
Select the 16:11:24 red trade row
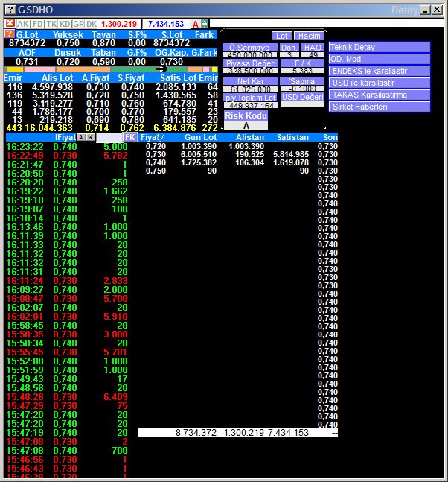point(67,281)
